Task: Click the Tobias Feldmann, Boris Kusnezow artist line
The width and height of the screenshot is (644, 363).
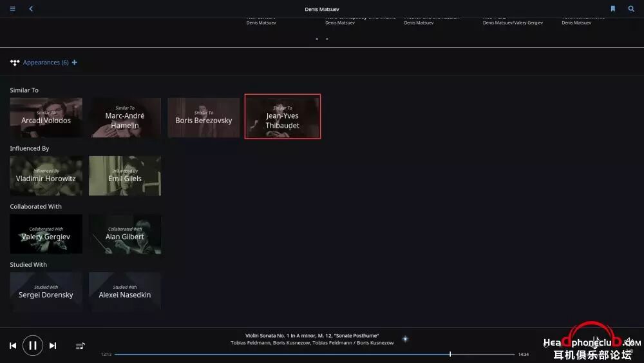Action: click(x=312, y=343)
